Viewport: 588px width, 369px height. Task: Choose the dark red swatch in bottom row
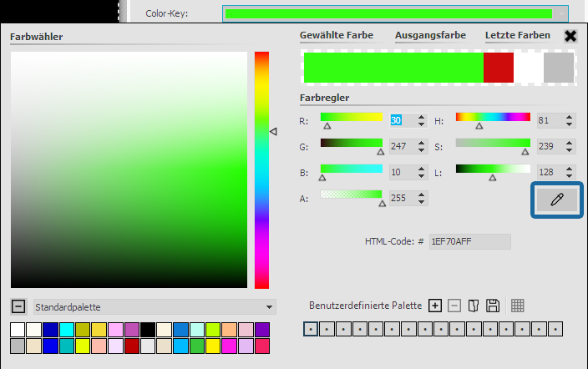132,346
